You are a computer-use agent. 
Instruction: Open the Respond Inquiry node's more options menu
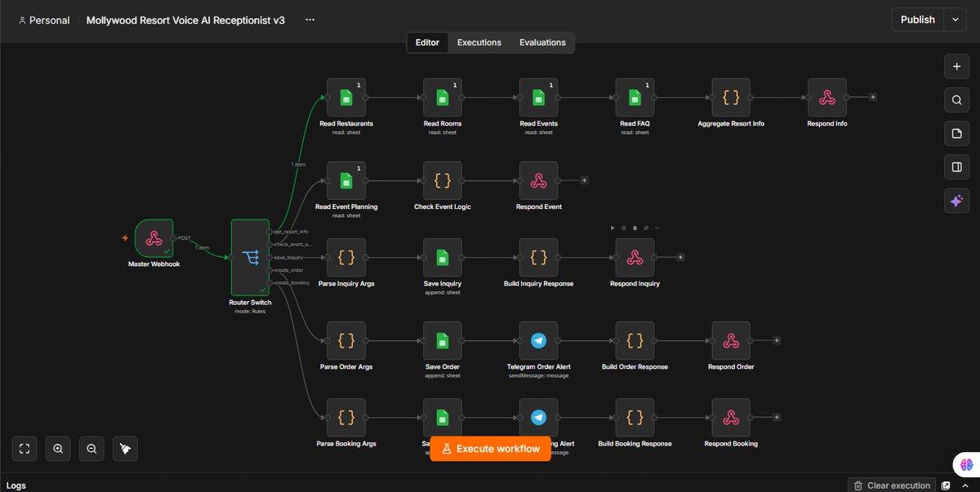pos(657,228)
